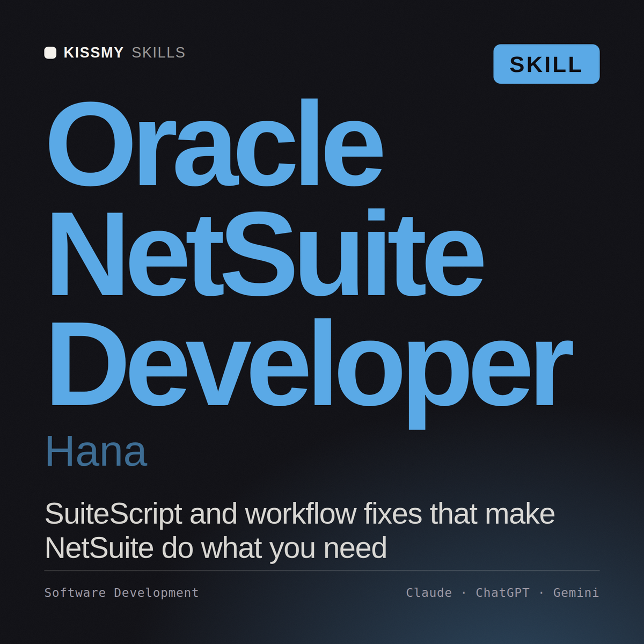Image resolution: width=644 pixels, height=644 pixels.
Task: Click the ChatGPT label in the footer
Action: pos(503,593)
